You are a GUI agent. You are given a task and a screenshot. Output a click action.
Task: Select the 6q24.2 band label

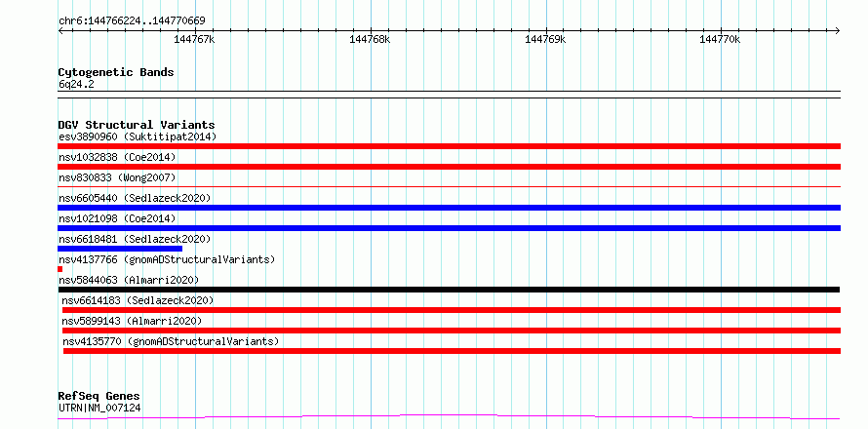(76, 84)
